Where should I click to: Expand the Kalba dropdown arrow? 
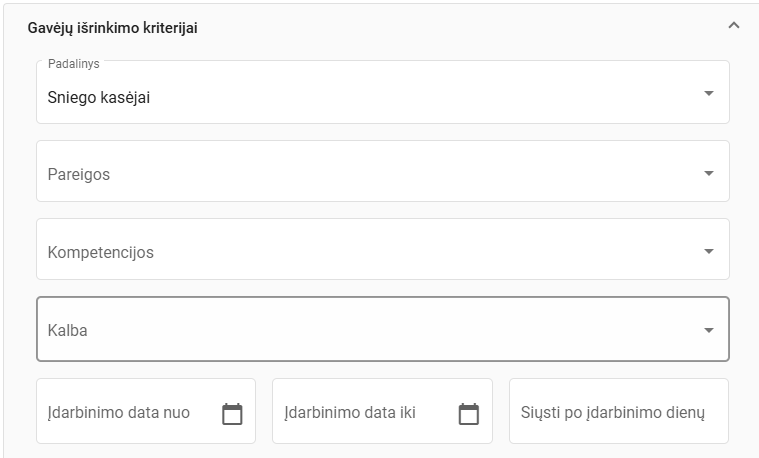pos(708,330)
